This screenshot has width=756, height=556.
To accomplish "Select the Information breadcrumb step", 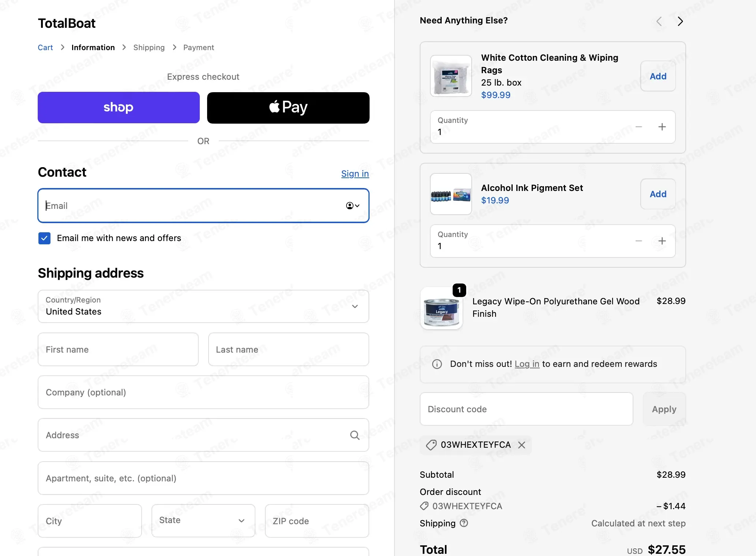I will (x=93, y=48).
